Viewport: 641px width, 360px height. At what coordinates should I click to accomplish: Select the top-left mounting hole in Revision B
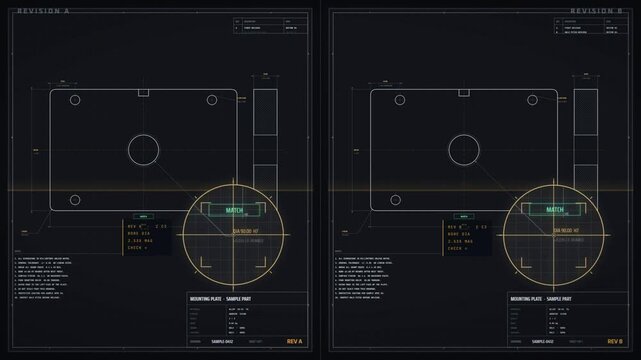[400, 100]
